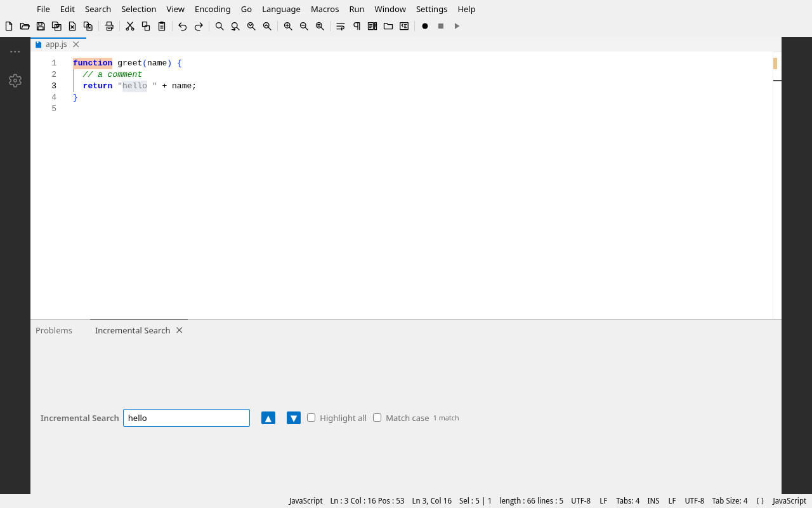
Task: Close the app.js editor tab
Action: click(x=76, y=44)
